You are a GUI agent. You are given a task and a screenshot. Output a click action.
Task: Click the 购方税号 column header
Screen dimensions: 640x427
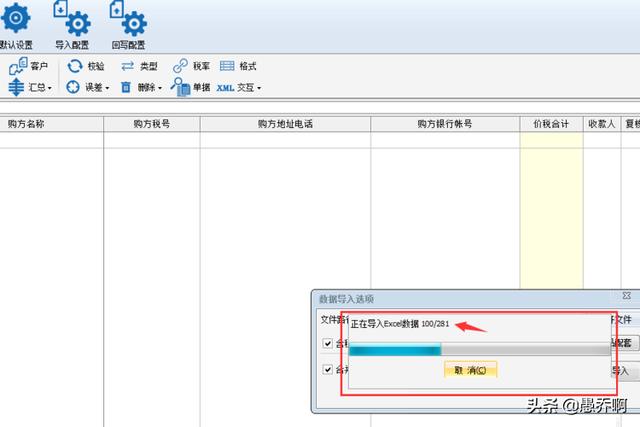pyautogui.click(x=152, y=124)
